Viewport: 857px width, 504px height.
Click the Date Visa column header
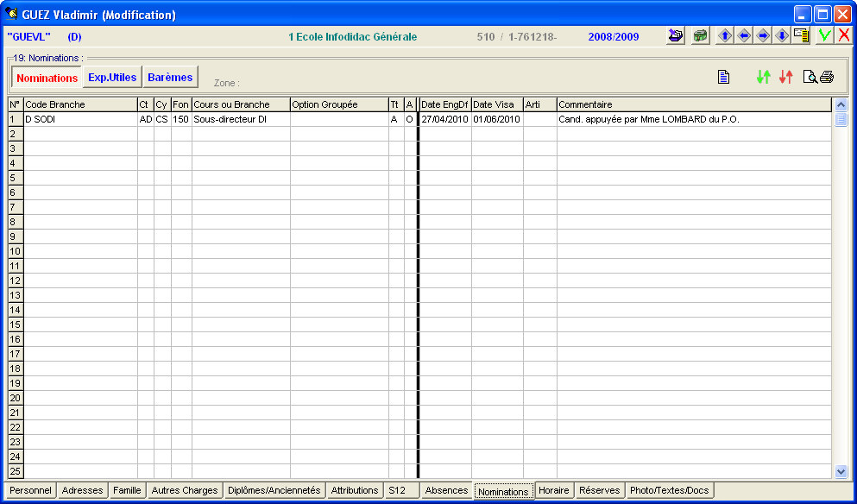497,104
